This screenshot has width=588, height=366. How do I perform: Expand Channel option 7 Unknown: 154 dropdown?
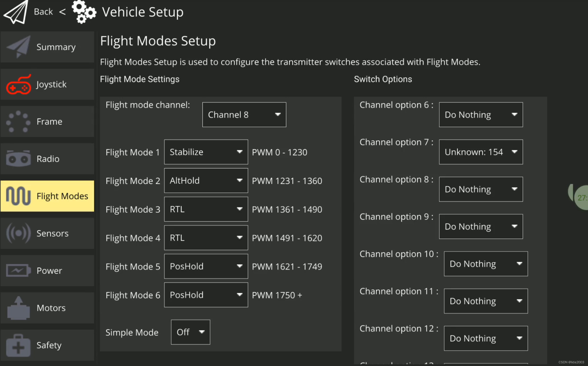pyautogui.click(x=480, y=152)
